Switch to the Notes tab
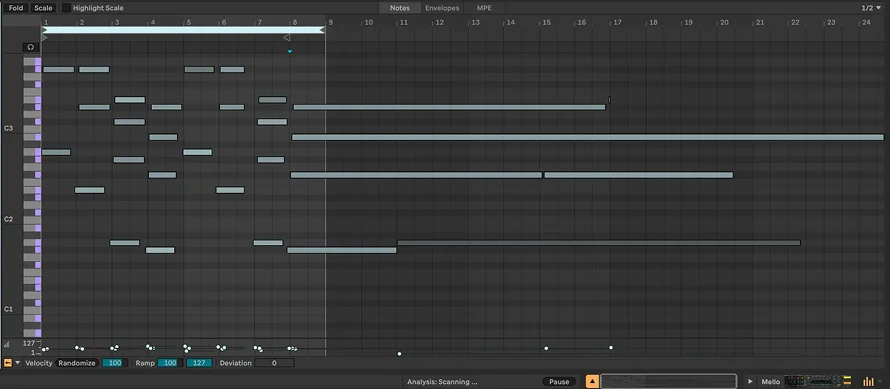Screen dimensions: 890x389 [x=400, y=8]
